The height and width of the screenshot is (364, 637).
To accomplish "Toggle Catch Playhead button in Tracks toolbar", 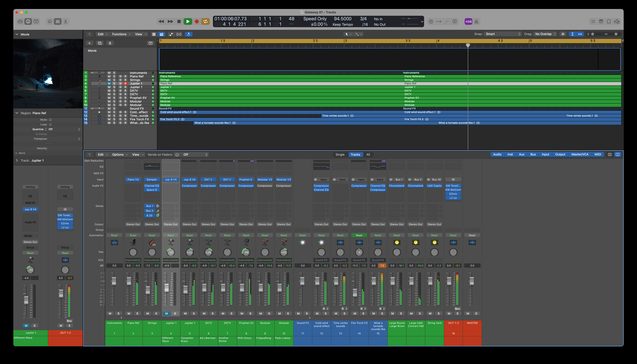I will tap(188, 34).
